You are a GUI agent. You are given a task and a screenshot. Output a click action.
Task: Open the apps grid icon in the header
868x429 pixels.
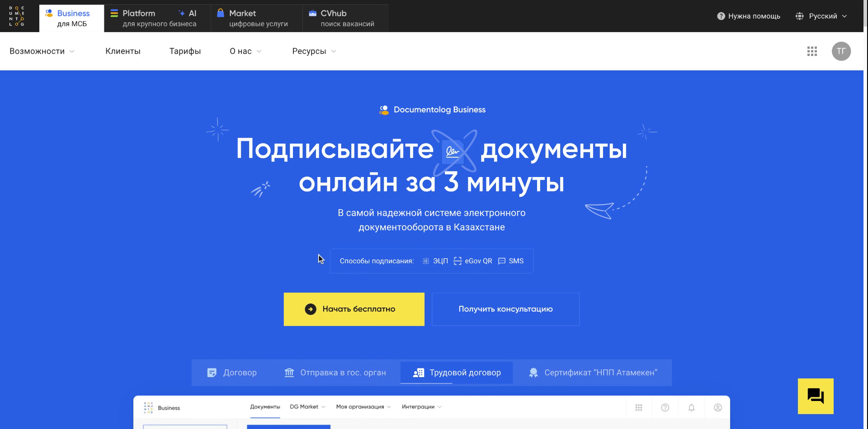coord(812,51)
